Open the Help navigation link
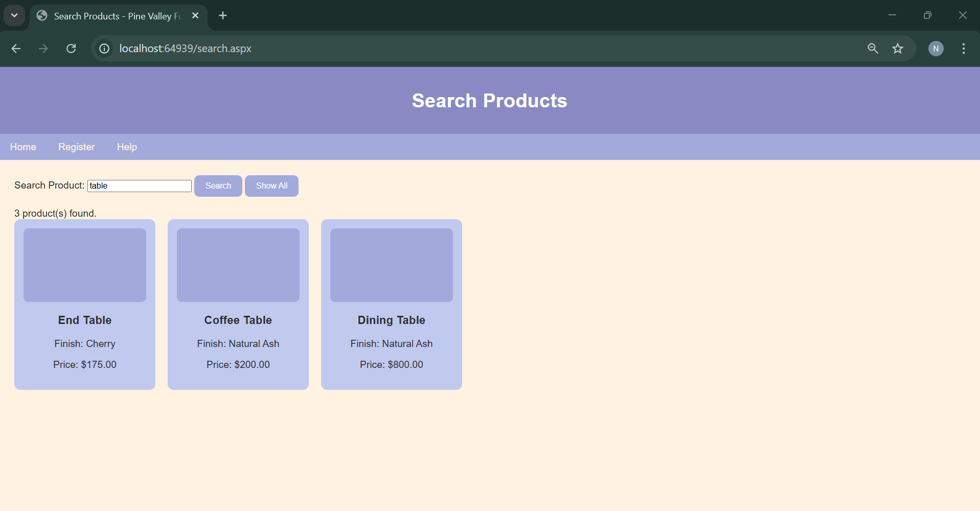Image resolution: width=980 pixels, height=511 pixels. 126,147
